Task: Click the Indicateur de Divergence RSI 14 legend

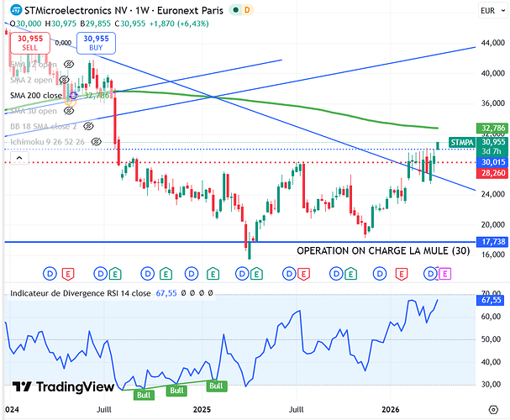Action: pos(81,293)
